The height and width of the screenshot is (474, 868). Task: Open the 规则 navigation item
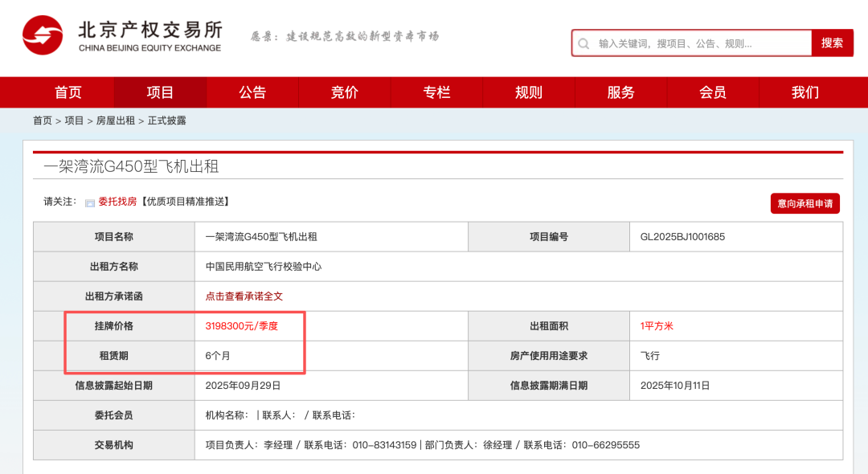coord(529,92)
